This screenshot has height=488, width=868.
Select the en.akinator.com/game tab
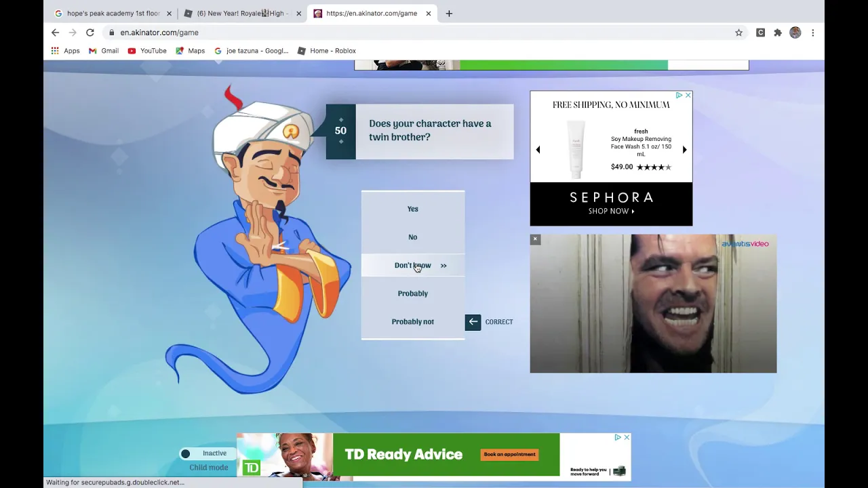pyautogui.click(x=372, y=14)
